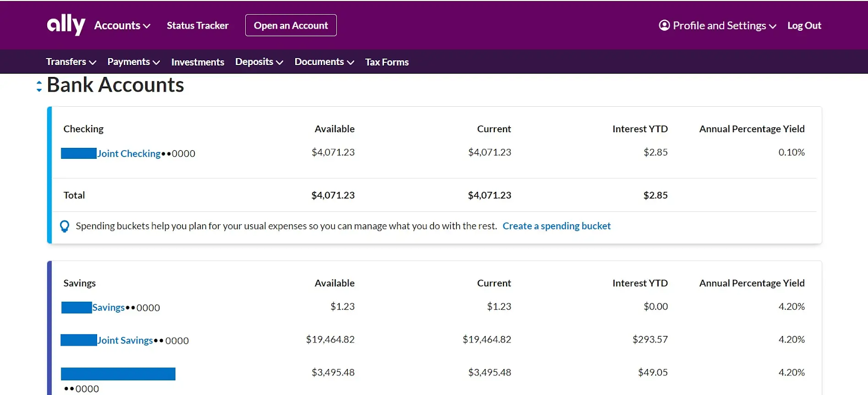Open the Deposits dropdown
The image size is (868, 395).
259,62
